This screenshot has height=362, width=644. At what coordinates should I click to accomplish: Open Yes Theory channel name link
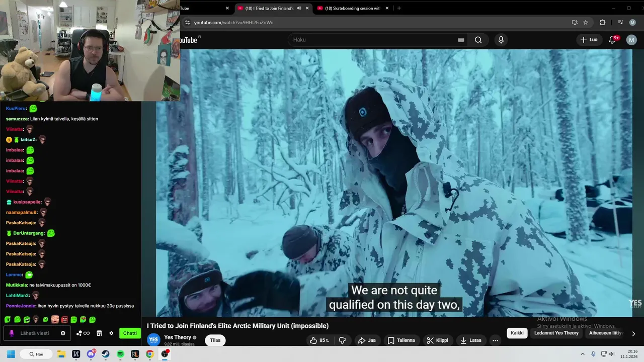coord(178,337)
